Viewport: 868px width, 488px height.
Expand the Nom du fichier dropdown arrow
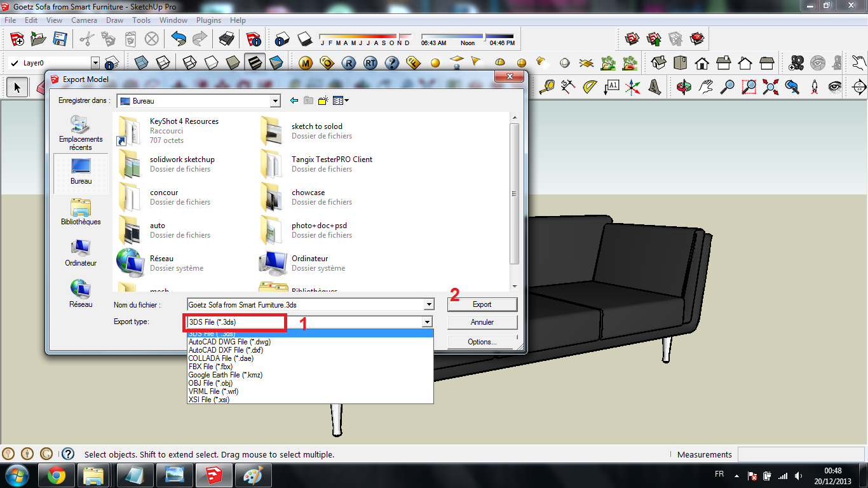[x=429, y=305]
